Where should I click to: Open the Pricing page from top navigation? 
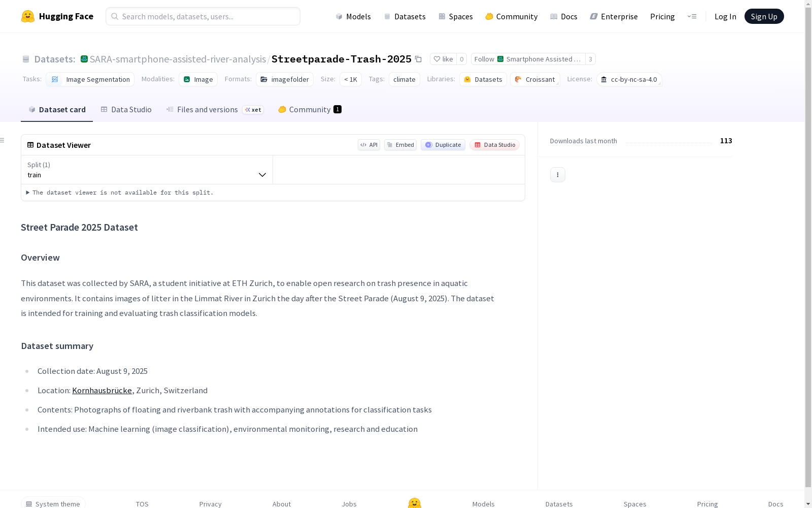click(x=662, y=16)
